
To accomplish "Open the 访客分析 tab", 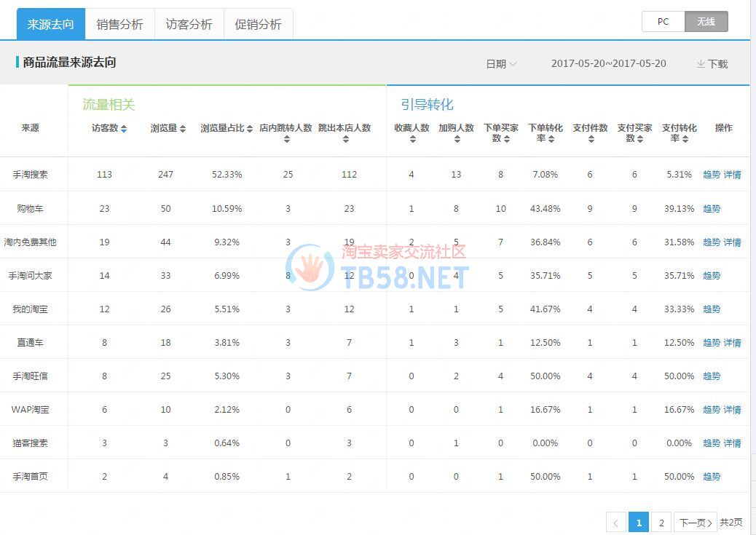I will [x=189, y=24].
